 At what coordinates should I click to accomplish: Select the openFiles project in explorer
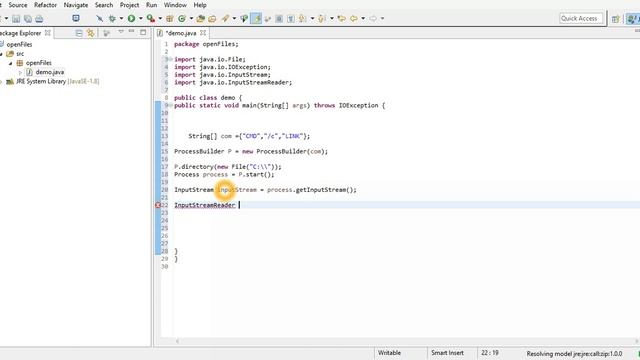click(19, 44)
